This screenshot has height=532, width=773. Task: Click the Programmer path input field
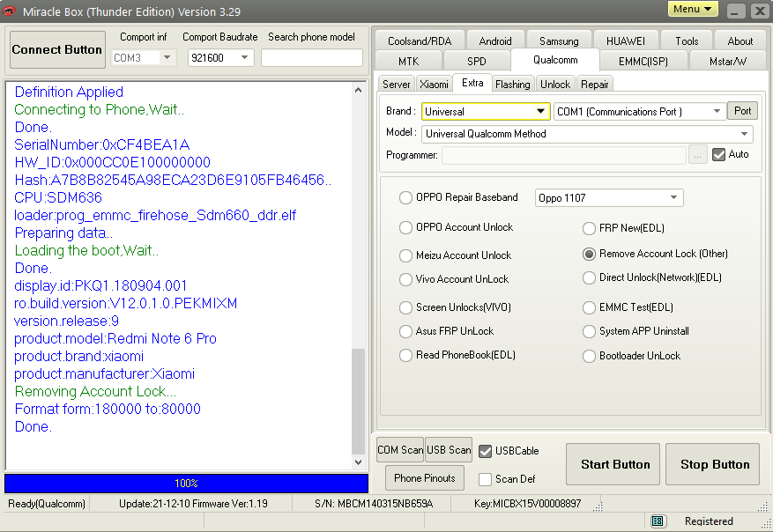[564, 155]
